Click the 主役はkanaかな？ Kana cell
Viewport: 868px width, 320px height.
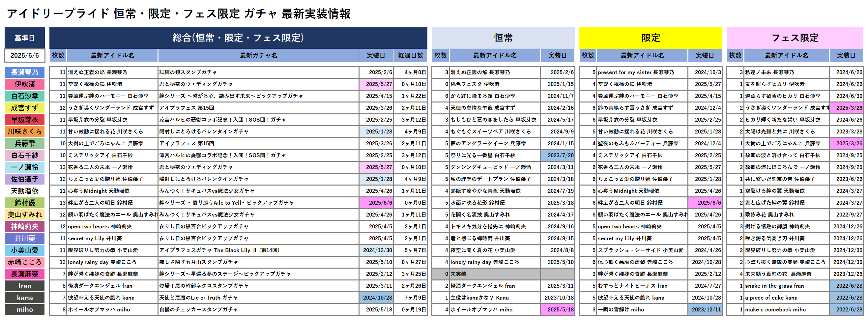pyautogui.click(x=495, y=298)
